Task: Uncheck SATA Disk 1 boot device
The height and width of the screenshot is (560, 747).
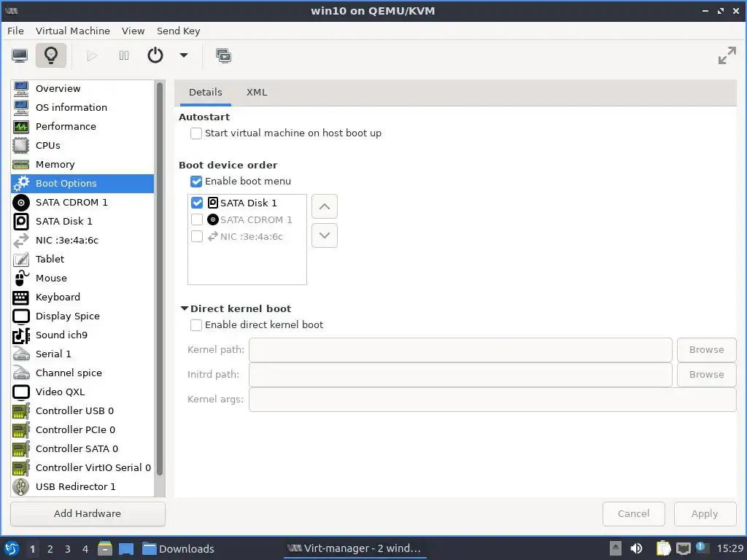Action: point(197,203)
